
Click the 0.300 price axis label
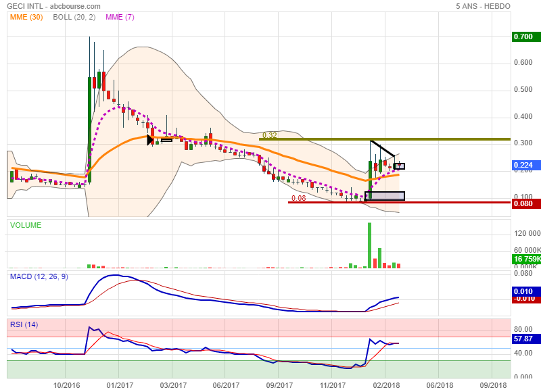(523, 143)
